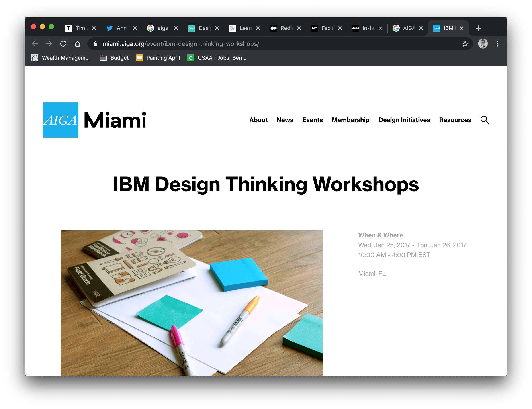Switch to the Redir Medium tab
Screen dimensions: 532x409
point(285,28)
